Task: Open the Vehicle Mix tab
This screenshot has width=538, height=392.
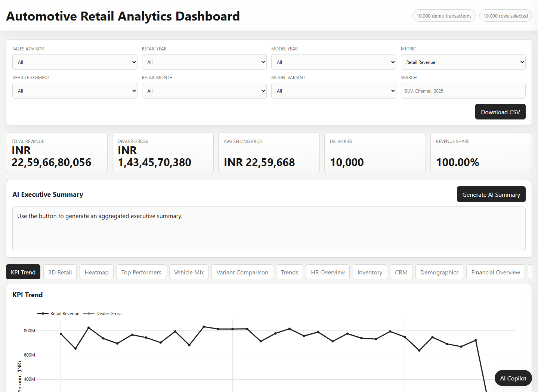Action: click(x=189, y=272)
